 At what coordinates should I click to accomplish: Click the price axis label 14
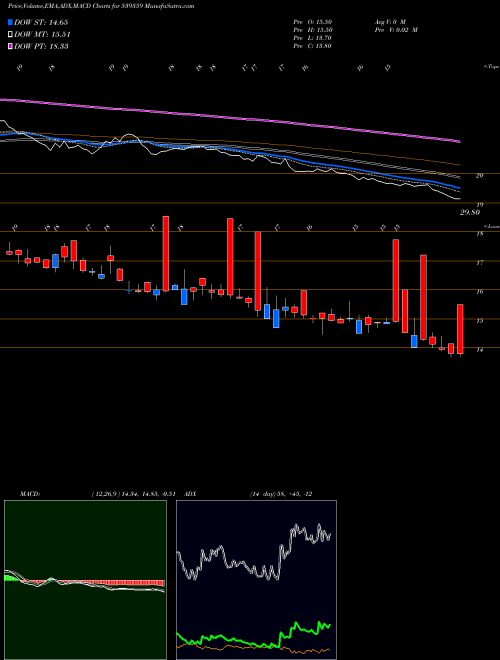479,349
